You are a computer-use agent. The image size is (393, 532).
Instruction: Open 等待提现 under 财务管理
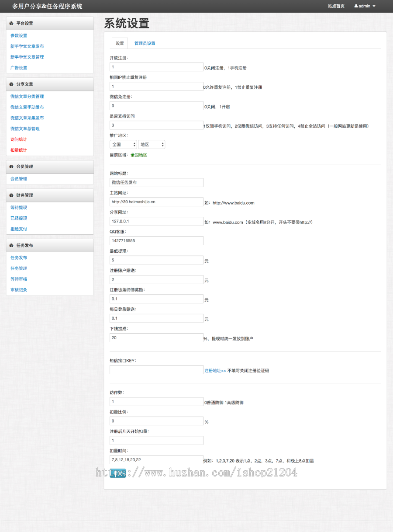(x=18, y=207)
